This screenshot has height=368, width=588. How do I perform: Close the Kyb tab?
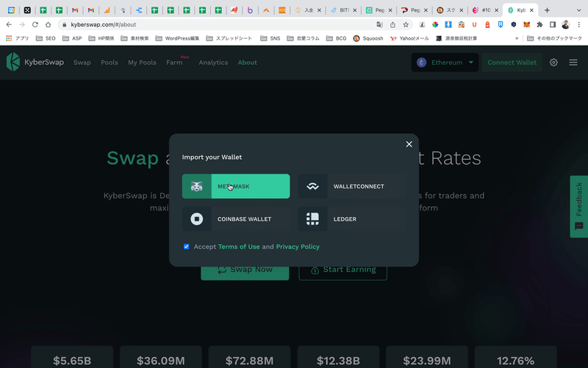pyautogui.click(x=531, y=10)
